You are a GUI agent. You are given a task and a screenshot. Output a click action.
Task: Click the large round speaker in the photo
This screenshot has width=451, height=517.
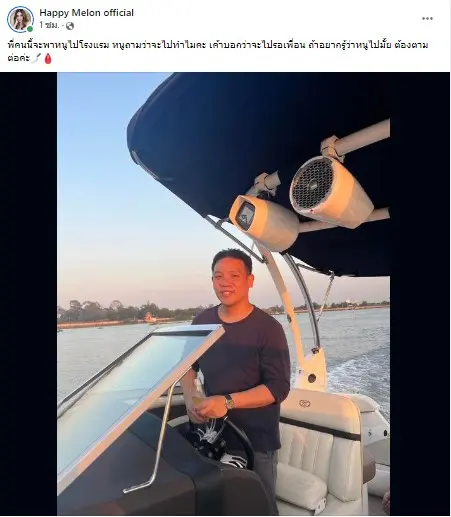point(330,192)
